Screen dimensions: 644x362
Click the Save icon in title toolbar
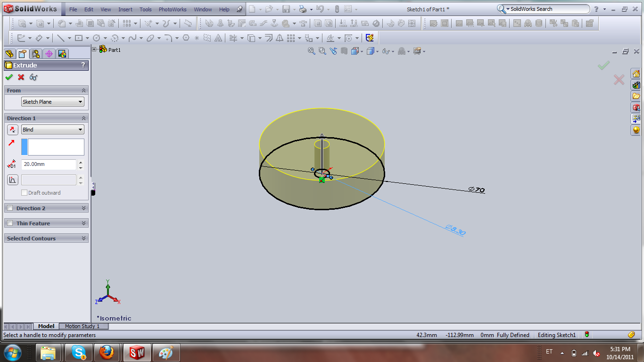click(286, 9)
